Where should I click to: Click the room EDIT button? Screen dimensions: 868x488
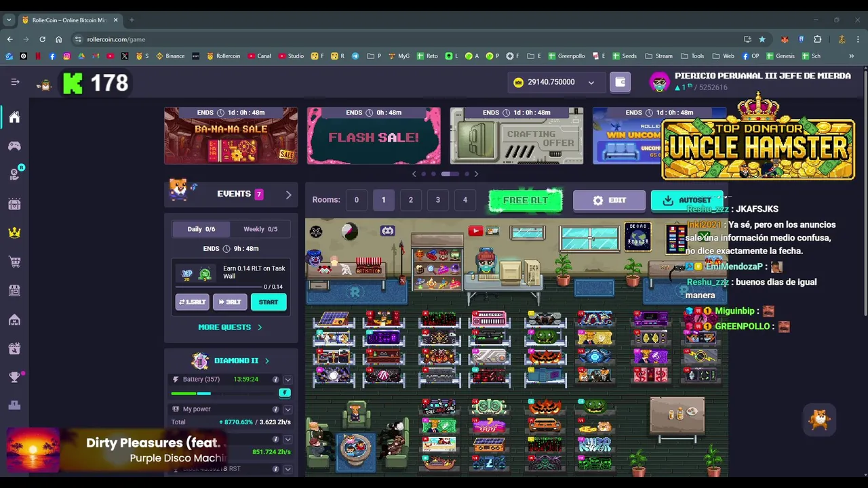pos(609,201)
